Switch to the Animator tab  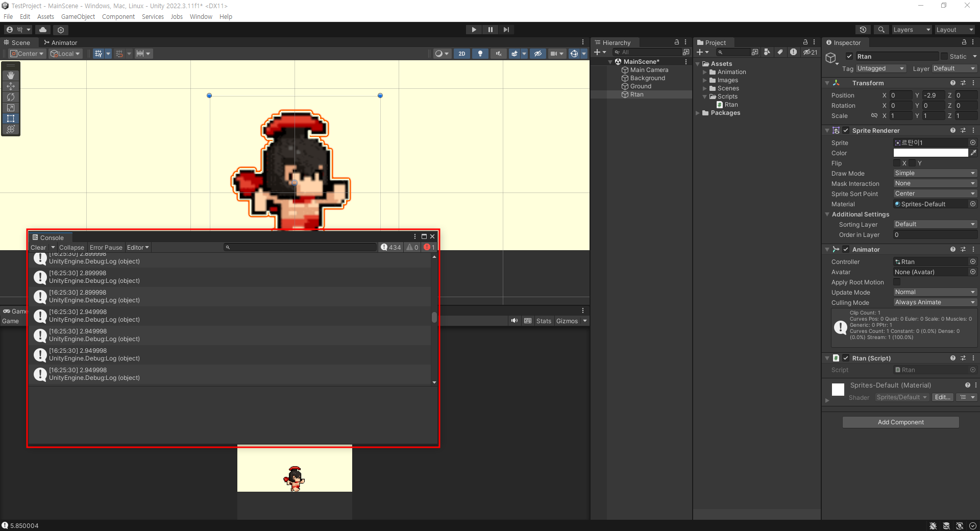61,42
